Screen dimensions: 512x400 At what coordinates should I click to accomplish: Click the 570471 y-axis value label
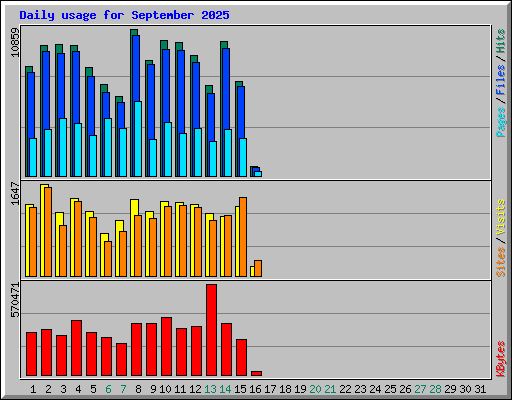[15, 300]
